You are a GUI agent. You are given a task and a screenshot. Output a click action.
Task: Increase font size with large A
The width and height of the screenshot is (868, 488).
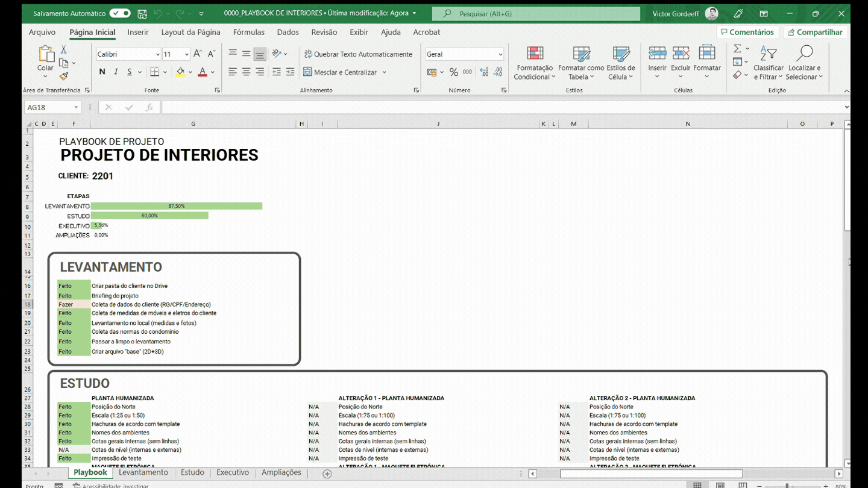(x=198, y=54)
